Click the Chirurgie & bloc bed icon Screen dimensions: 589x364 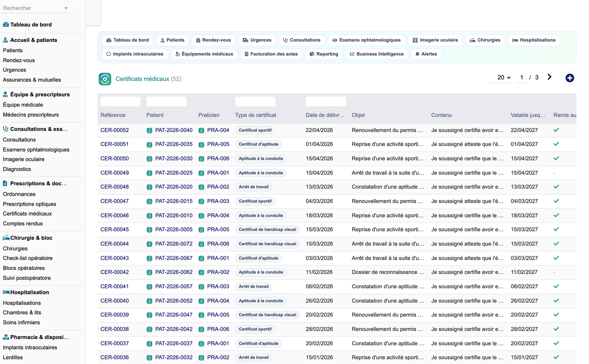click(6, 238)
